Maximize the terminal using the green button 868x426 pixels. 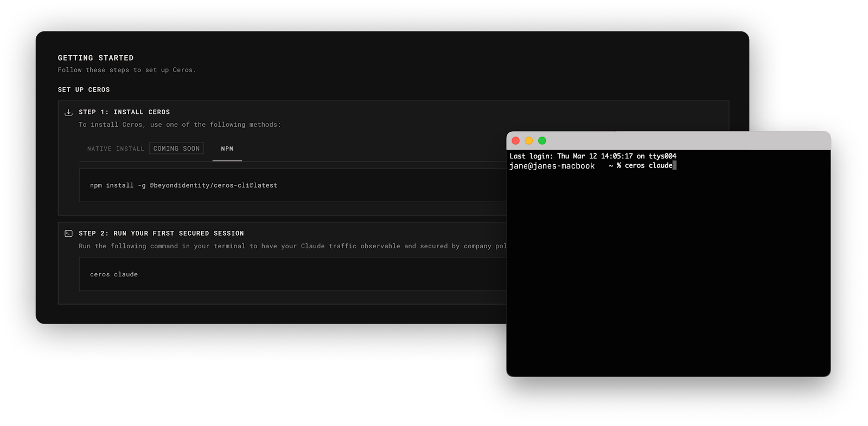click(x=542, y=141)
